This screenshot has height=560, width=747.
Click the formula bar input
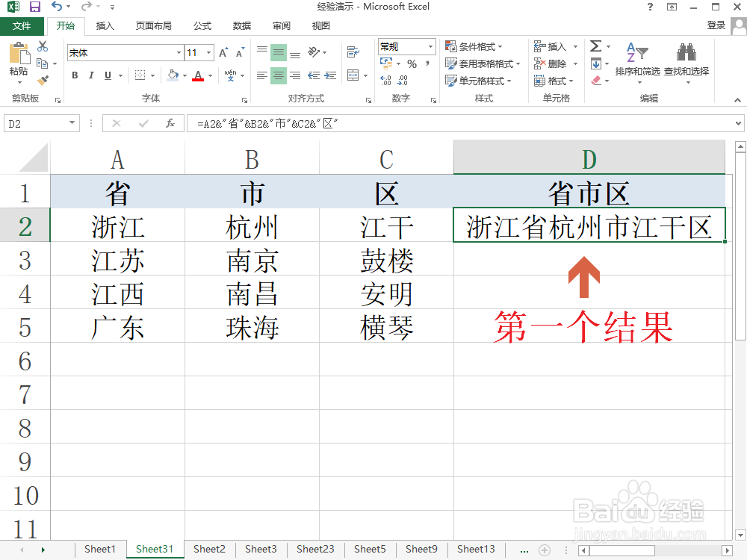(459, 124)
